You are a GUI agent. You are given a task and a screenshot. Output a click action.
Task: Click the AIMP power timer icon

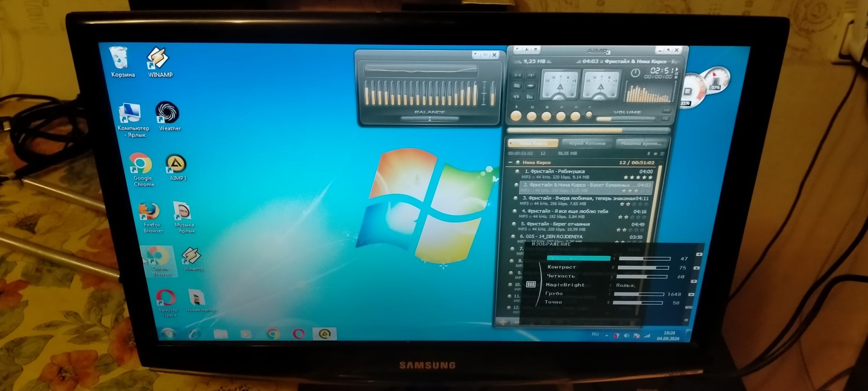(635, 73)
